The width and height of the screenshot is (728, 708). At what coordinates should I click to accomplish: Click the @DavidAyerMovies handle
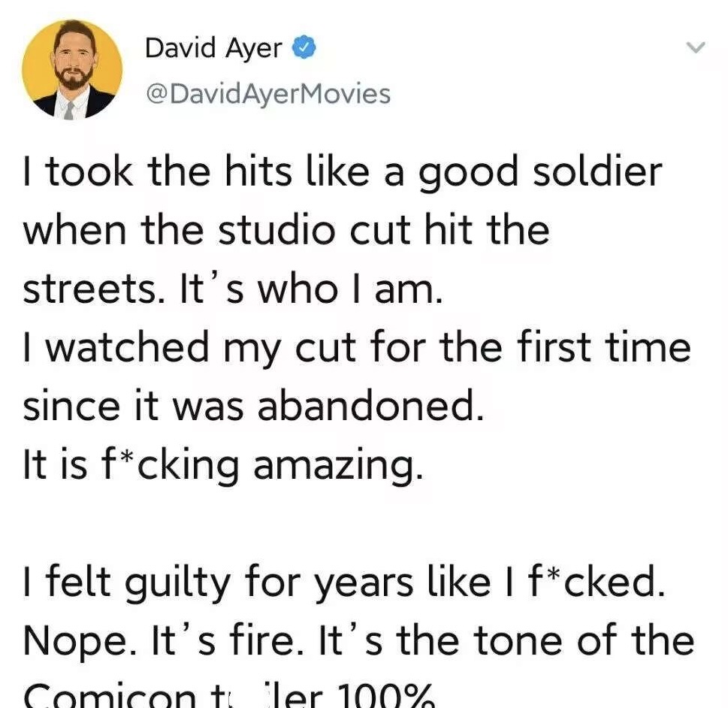click(267, 93)
